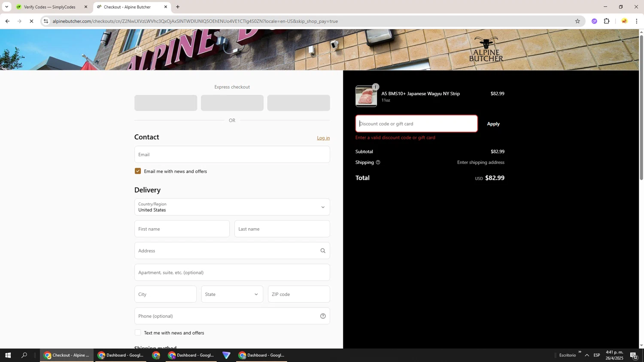Click the Enter shipping address text
This screenshot has height=362, width=644.
coord(480,163)
